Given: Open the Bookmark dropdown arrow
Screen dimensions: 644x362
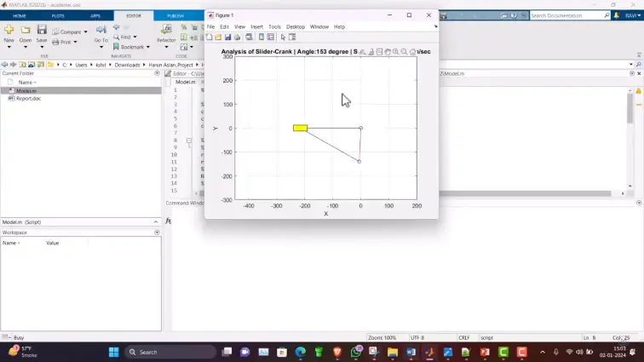Looking at the screenshot, I should (x=148, y=47).
